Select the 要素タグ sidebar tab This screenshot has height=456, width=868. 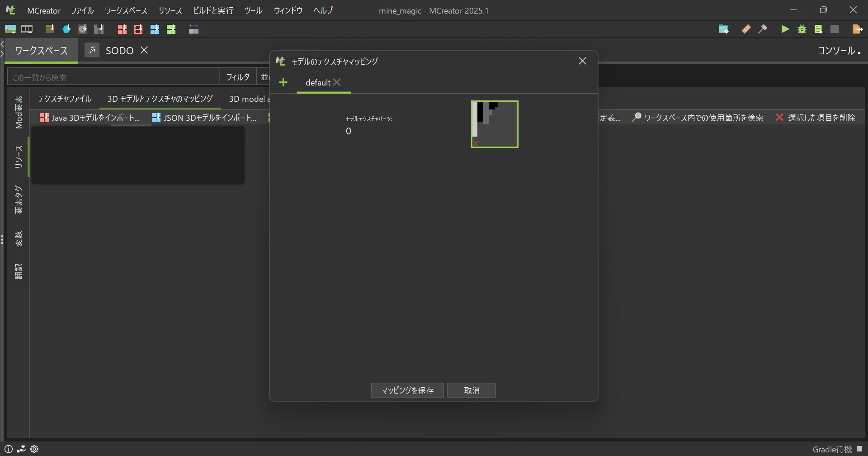point(19,199)
